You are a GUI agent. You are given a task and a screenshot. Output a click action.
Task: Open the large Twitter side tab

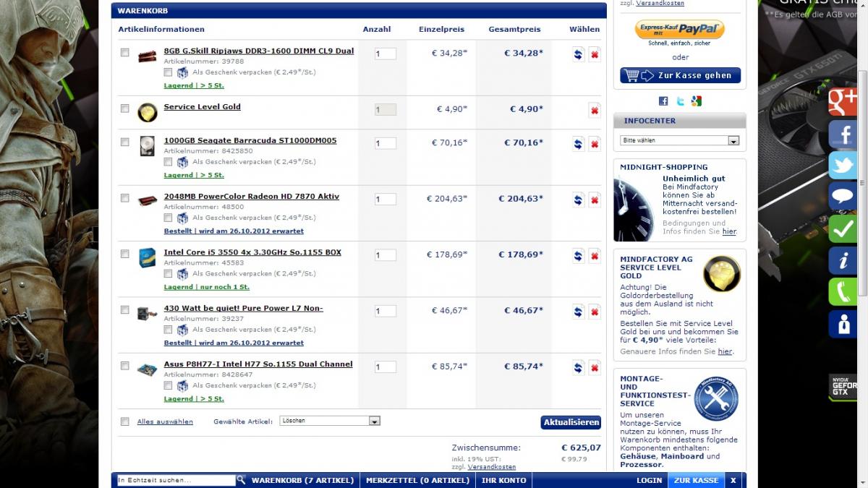click(x=843, y=166)
